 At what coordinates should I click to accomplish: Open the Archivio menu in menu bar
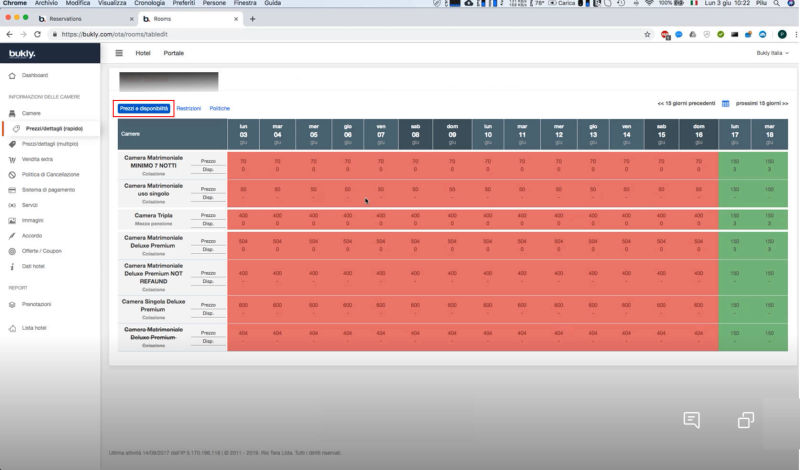pyautogui.click(x=46, y=3)
